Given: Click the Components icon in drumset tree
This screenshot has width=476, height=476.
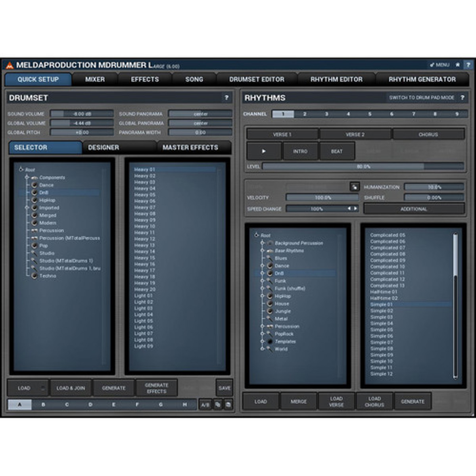Looking at the screenshot, I should pyautogui.click(x=35, y=178).
